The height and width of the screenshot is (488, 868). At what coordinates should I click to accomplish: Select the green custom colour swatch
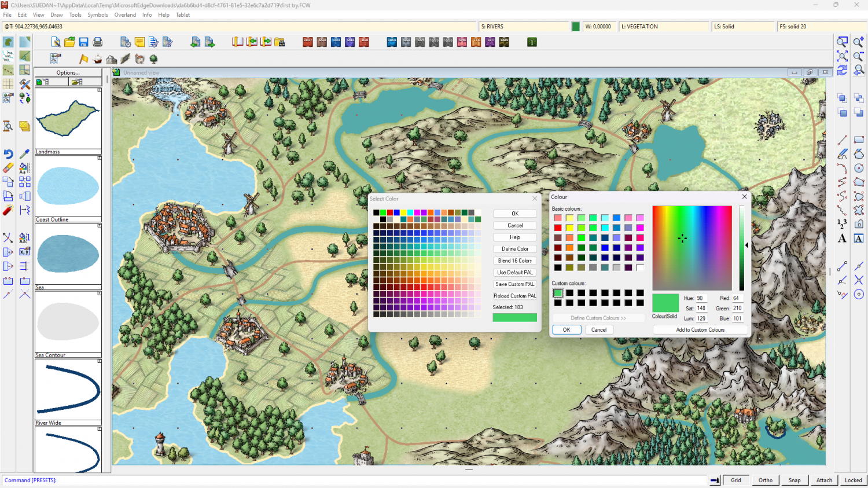(558, 293)
